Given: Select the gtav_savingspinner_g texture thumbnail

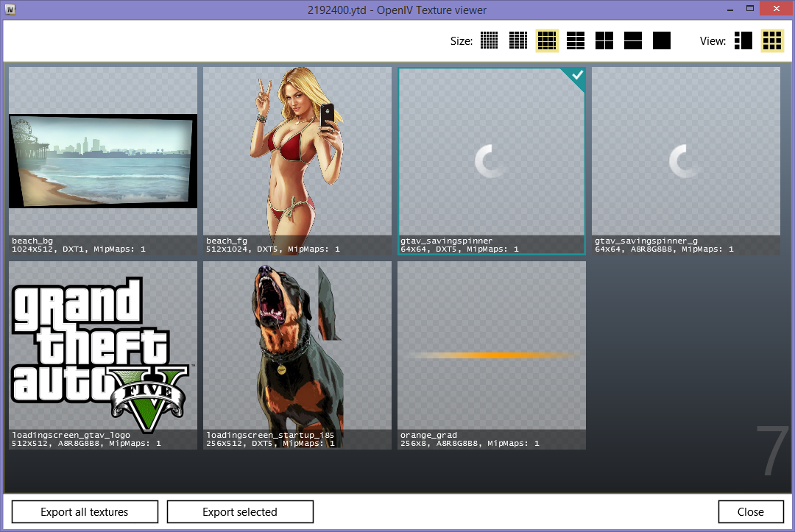Looking at the screenshot, I should pos(686,161).
